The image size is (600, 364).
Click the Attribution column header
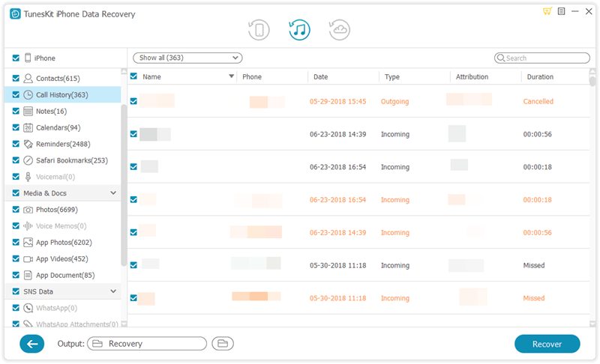pos(472,77)
